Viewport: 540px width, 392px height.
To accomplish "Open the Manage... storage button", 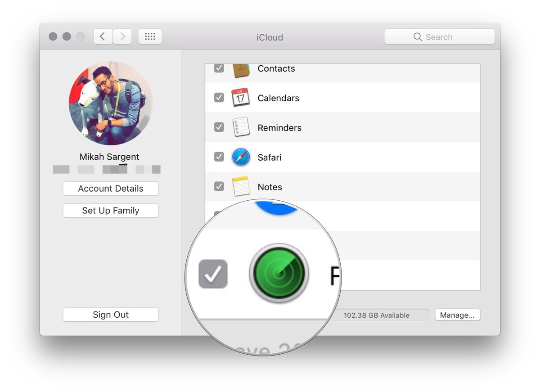I will tap(458, 315).
